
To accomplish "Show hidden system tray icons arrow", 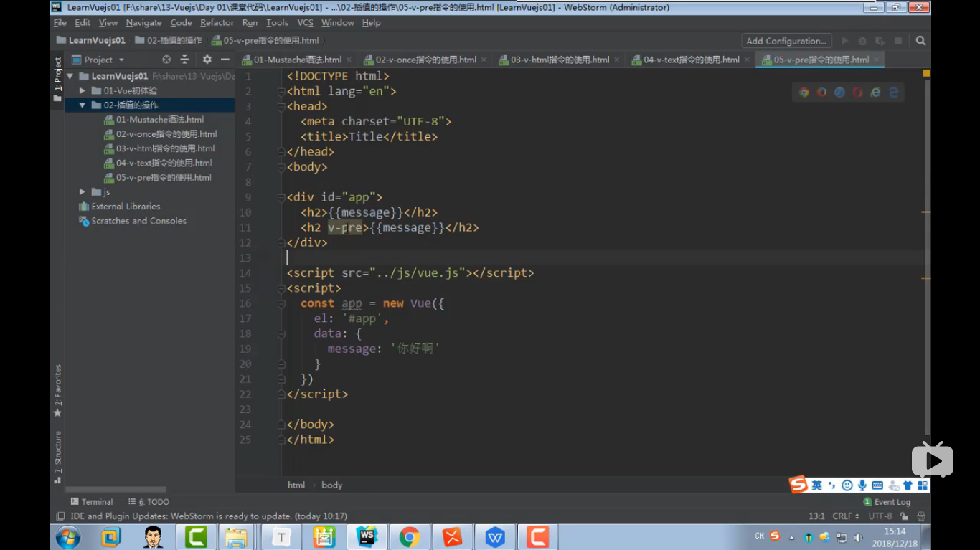I will point(792,537).
